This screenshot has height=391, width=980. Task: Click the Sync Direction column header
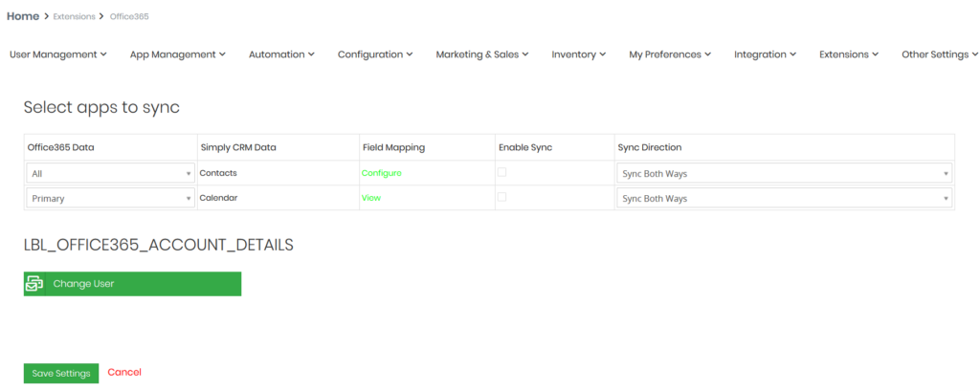[650, 147]
